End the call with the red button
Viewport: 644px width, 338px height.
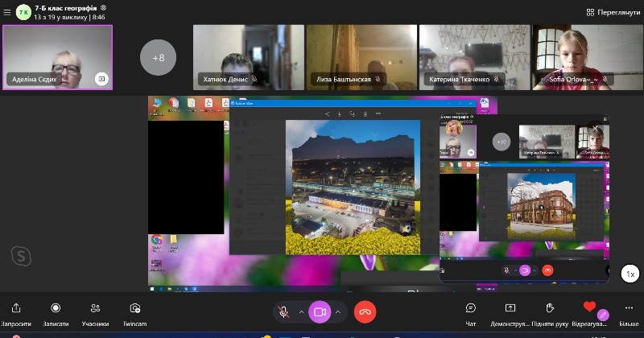365,311
